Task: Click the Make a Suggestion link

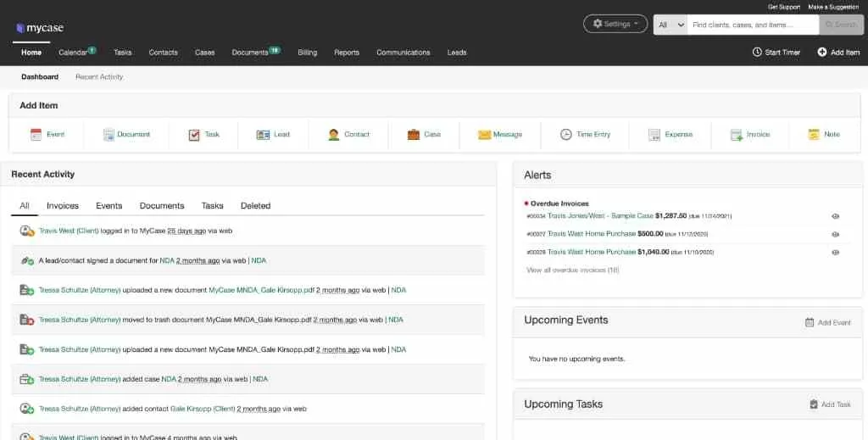Action: click(834, 7)
